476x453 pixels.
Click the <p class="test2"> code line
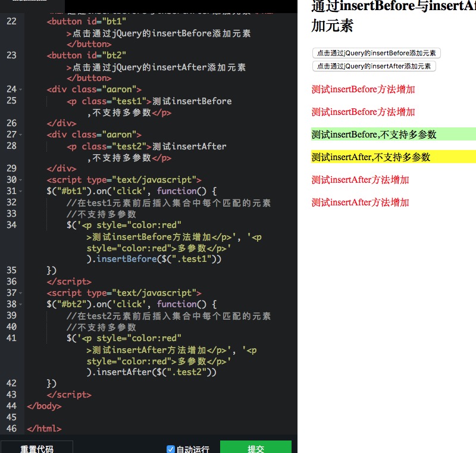146,146
